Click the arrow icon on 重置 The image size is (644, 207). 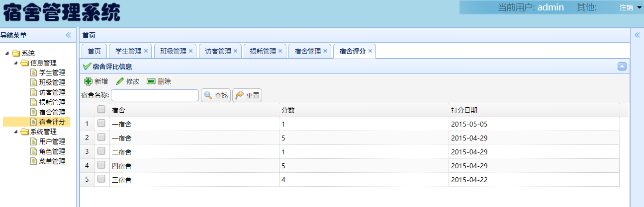point(239,95)
